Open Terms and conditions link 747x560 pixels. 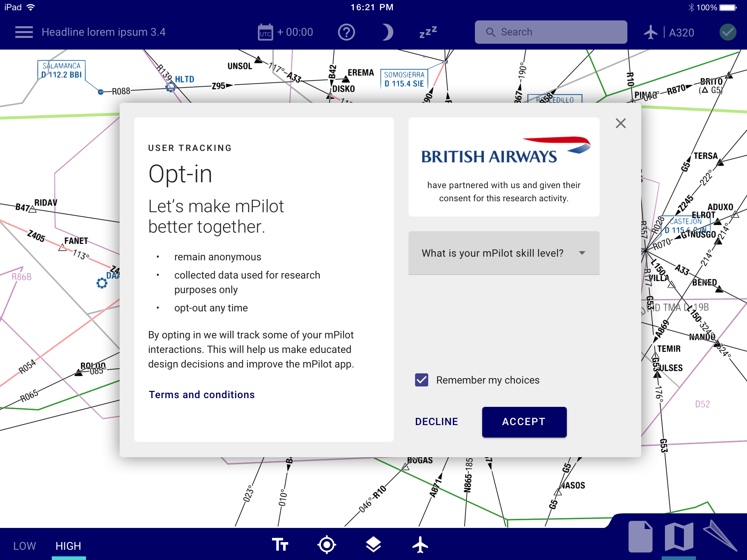(x=202, y=394)
